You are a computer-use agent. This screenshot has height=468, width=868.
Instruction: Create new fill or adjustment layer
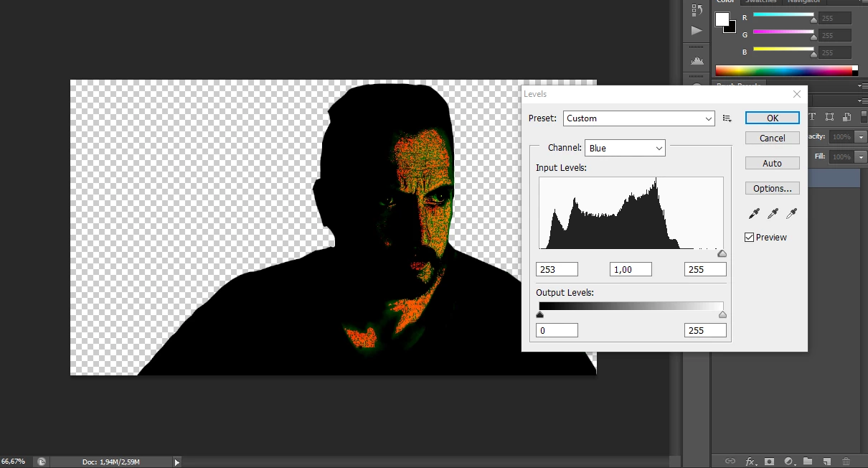coord(788,461)
